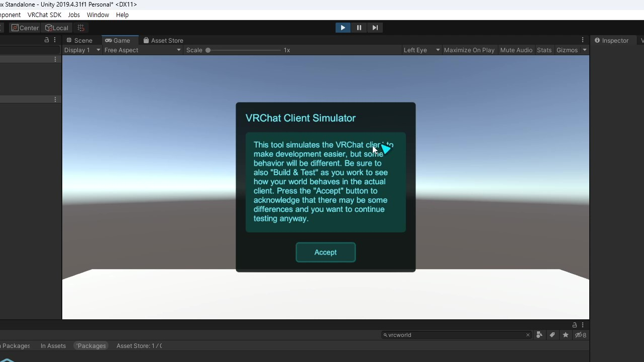This screenshot has height=362, width=644.
Task: Click Accept in VRChat Client Simulator dialog
Action: coord(326,252)
